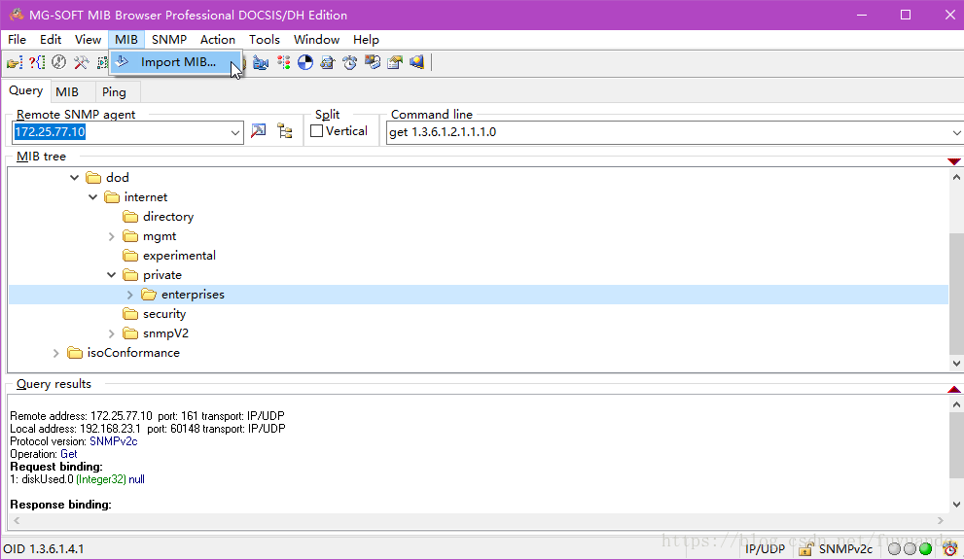Click the IP/UDP status bar entry
This screenshot has height=560, width=964.
(765, 549)
